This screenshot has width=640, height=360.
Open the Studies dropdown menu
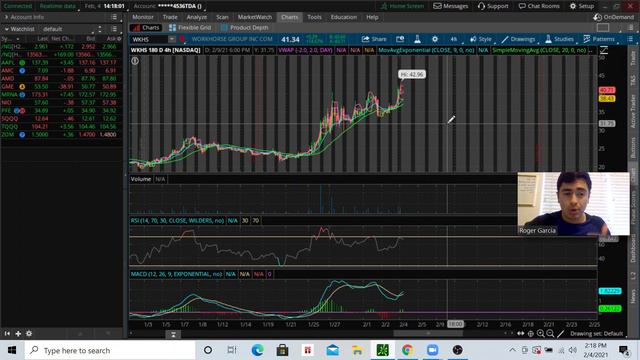tap(560, 39)
